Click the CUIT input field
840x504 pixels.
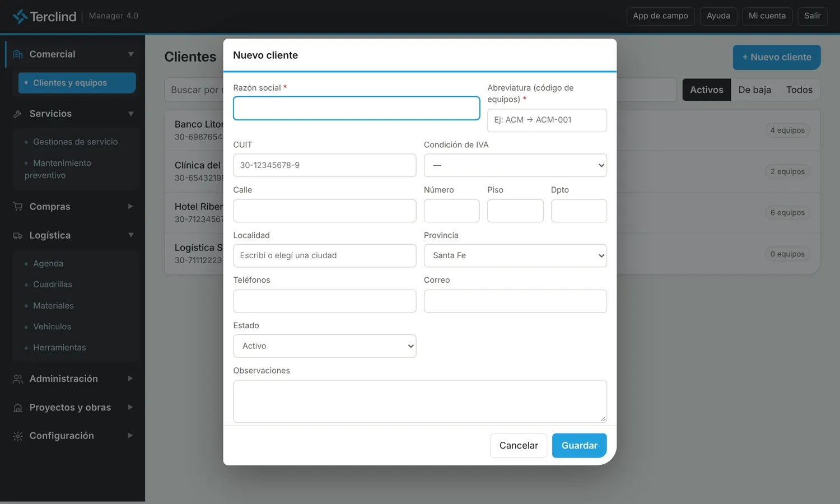(325, 165)
